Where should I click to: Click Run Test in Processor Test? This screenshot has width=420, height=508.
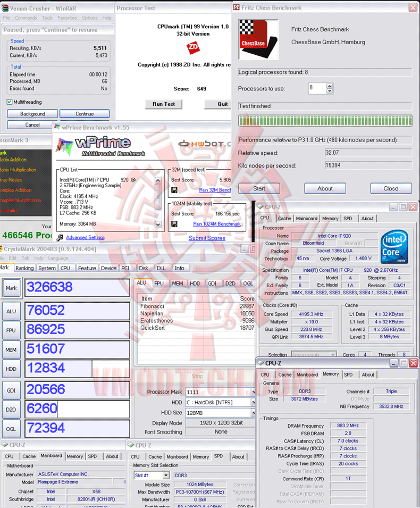(x=164, y=104)
